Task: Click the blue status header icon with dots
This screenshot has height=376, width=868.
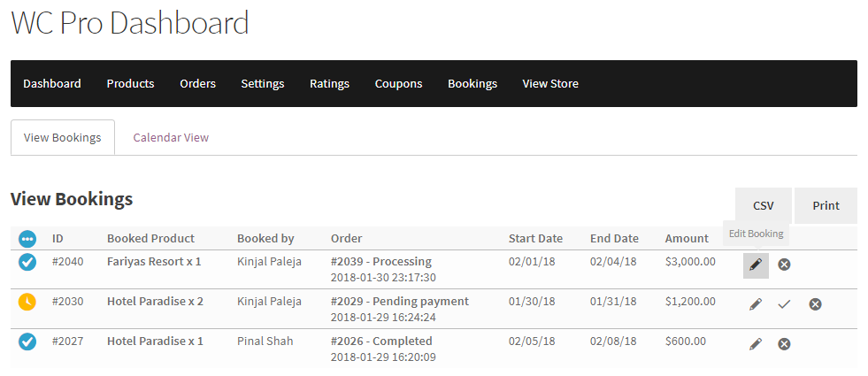Action: tap(27, 239)
